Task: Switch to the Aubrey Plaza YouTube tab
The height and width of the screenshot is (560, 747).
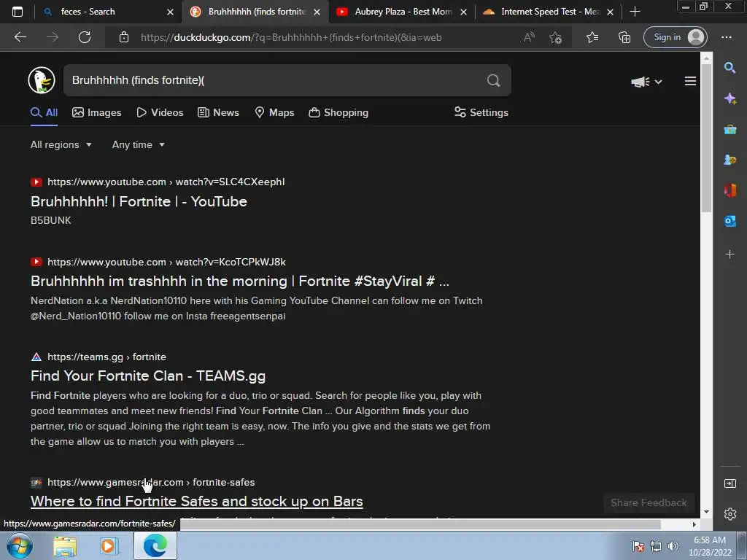Action: (x=401, y=12)
